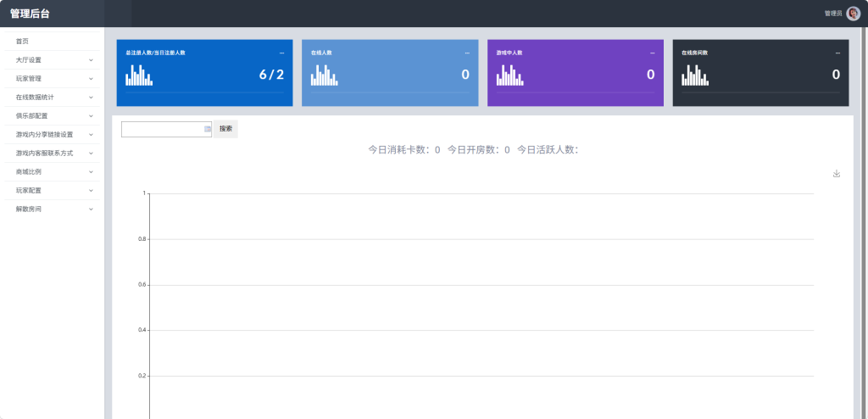868x419 pixels.
Task: Click the 今日开房数 text in chart title
Action: (478, 149)
